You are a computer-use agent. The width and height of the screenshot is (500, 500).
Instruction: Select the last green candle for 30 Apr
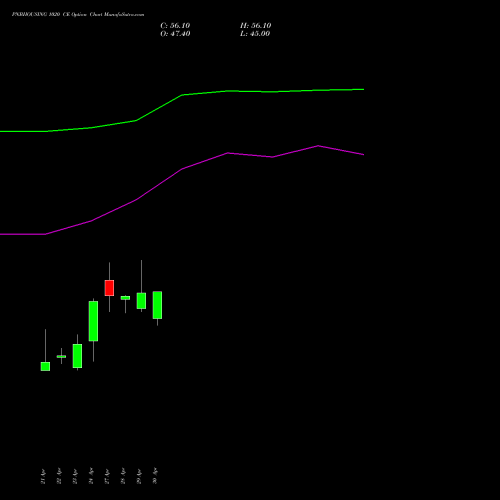pos(157,305)
